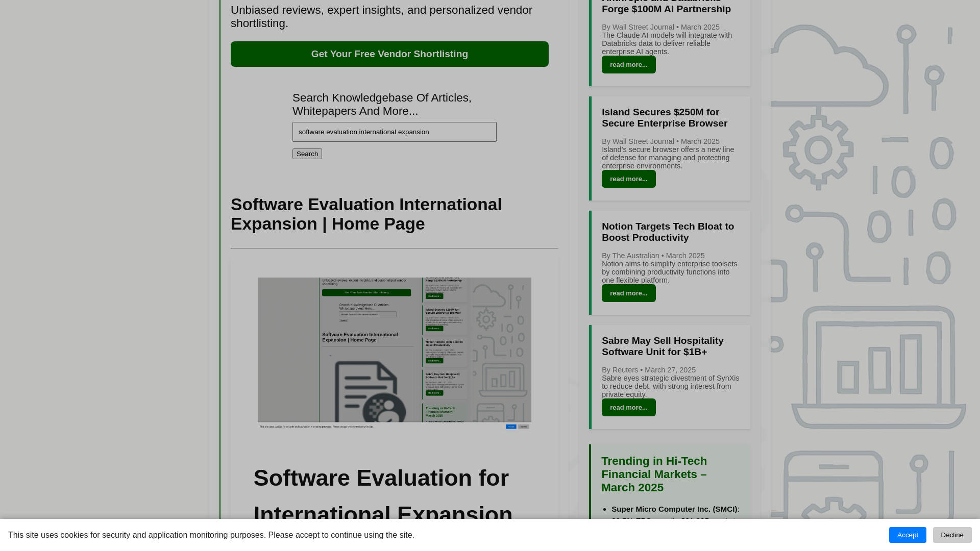
Task: Click 'Island Secures $250M for Secure Enterprise Browser' headline
Action: tap(664, 118)
